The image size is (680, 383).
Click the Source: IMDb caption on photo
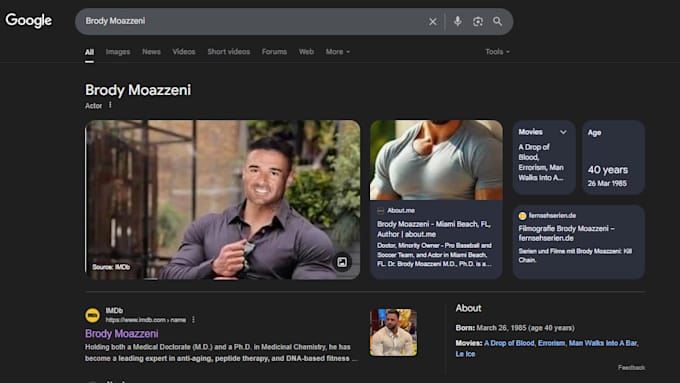pos(111,267)
